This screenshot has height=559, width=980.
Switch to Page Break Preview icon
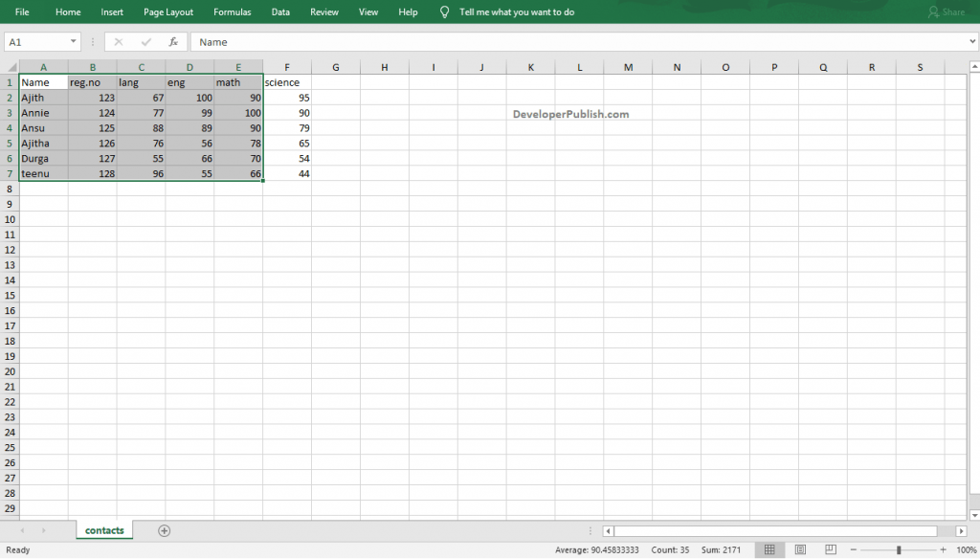tap(831, 549)
